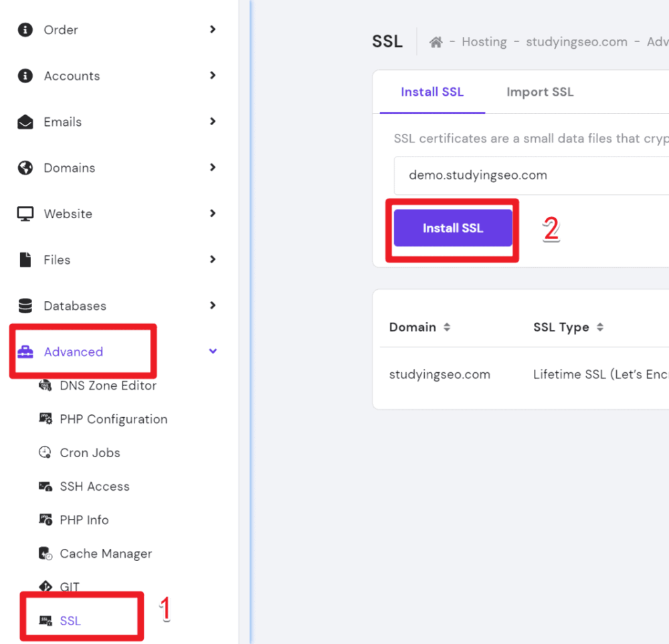
Task: Click the PHP Configuration icon
Action: pos(45,419)
